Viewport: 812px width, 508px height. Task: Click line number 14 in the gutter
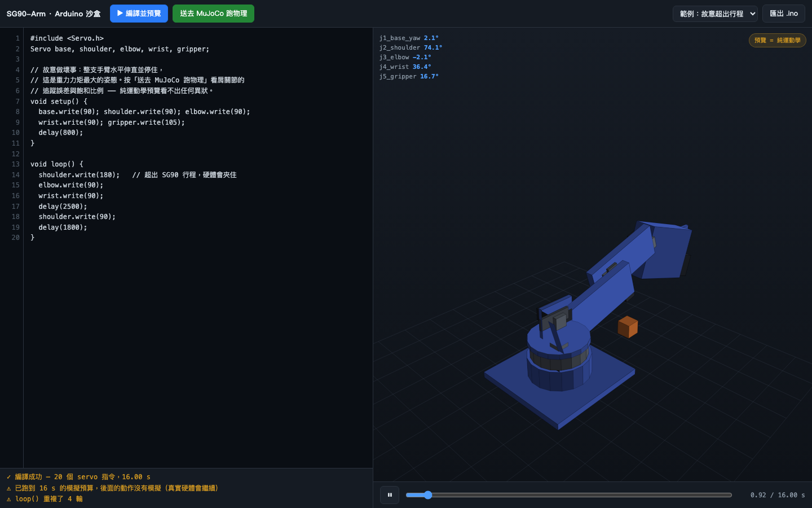(x=15, y=175)
